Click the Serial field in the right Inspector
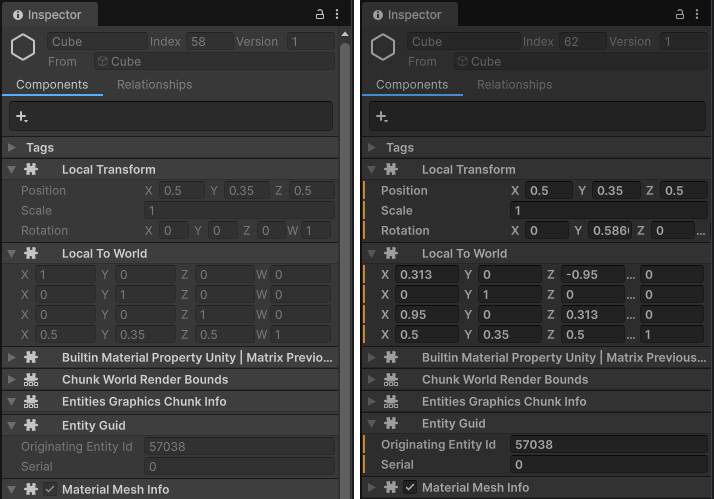 [x=608, y=464]
